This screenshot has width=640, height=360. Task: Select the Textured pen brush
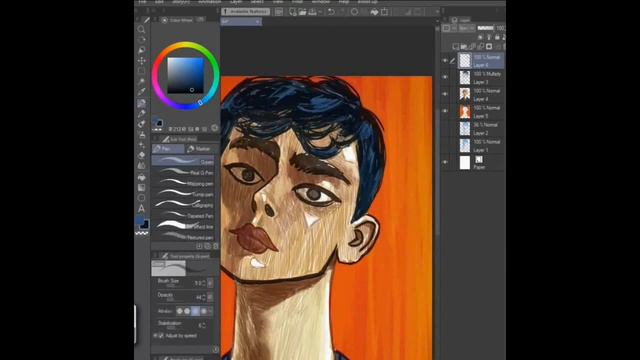click(183, 237)
